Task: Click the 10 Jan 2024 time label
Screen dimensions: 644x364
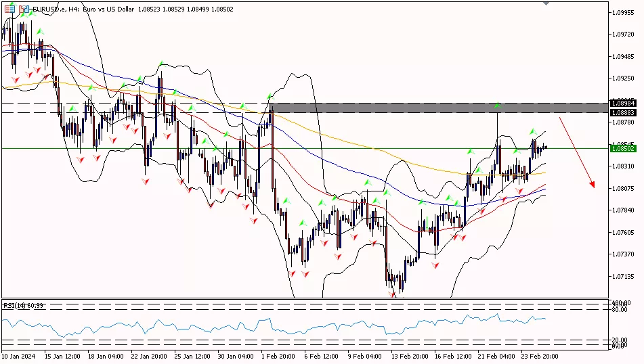Action: 18,356
